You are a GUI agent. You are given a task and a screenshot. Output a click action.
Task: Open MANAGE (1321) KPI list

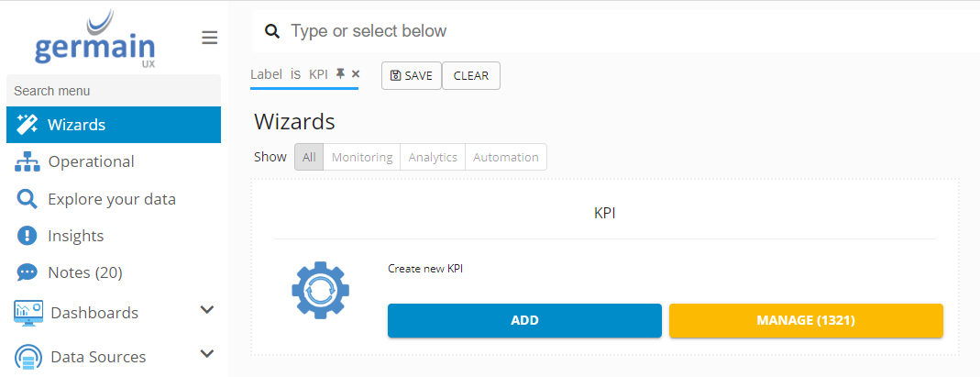(x=806, y=320)
